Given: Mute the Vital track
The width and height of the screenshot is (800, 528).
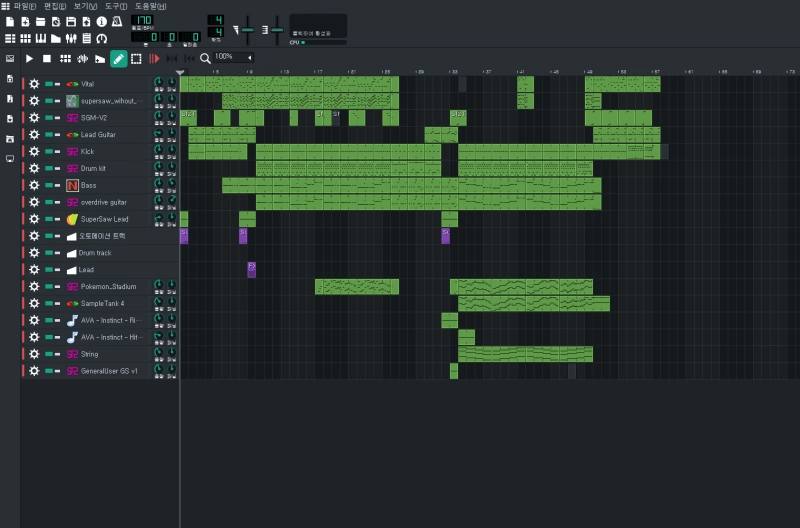Looking at the screenshot, I should click(48, 84).
